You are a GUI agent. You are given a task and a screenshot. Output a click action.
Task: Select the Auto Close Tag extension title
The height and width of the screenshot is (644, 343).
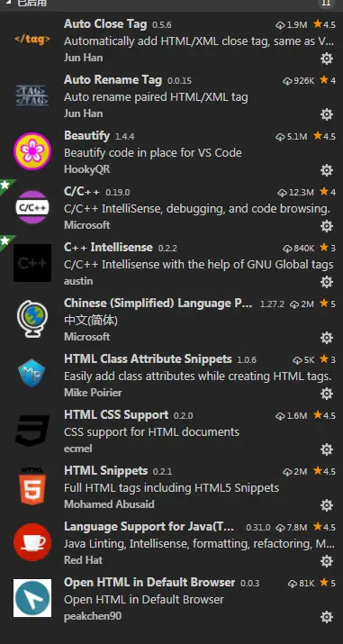click(x=105, y=23)
